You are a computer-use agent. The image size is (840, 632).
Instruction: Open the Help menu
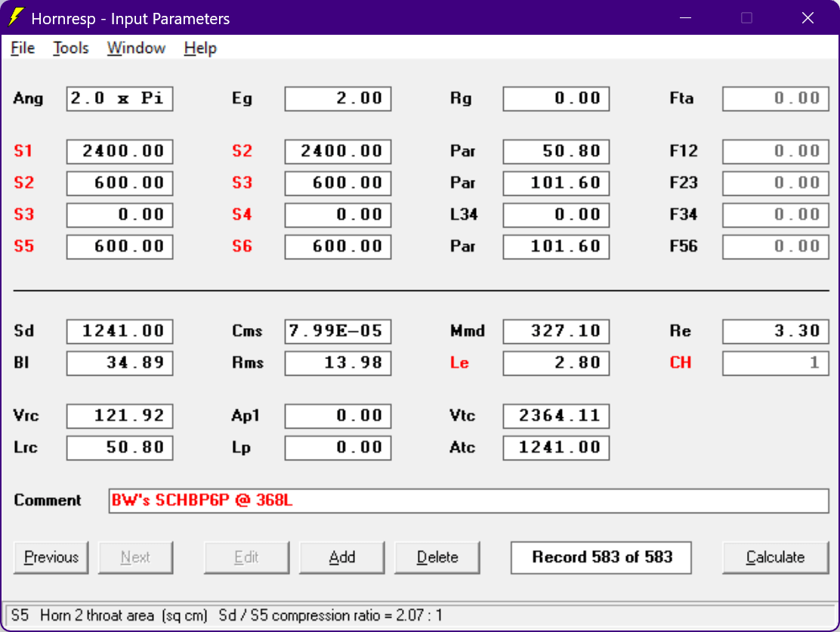[x=200, y=48]
